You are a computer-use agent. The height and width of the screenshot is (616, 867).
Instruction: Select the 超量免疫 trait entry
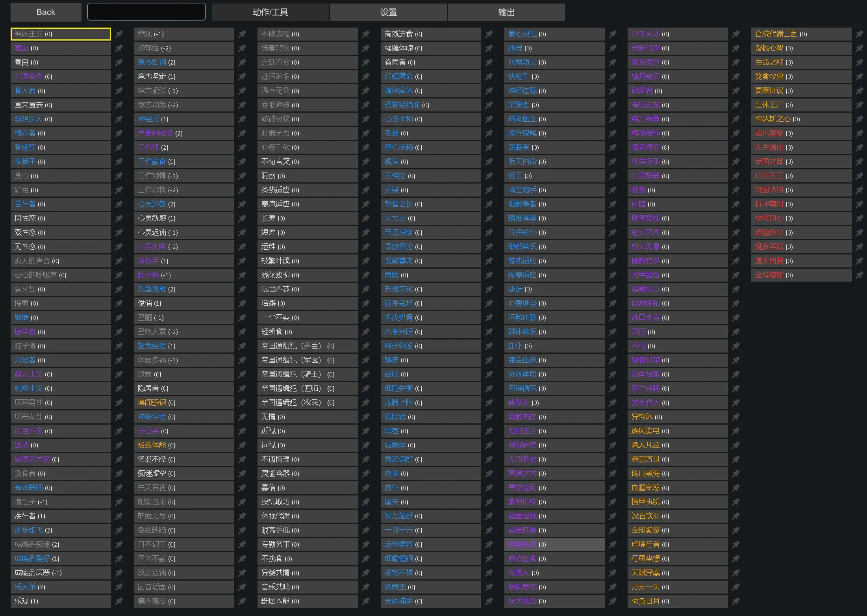[x=554, y=545]
